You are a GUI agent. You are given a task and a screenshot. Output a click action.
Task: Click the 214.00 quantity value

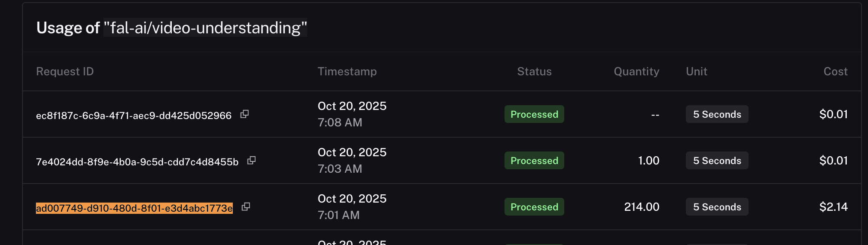(x=642, y=207)
